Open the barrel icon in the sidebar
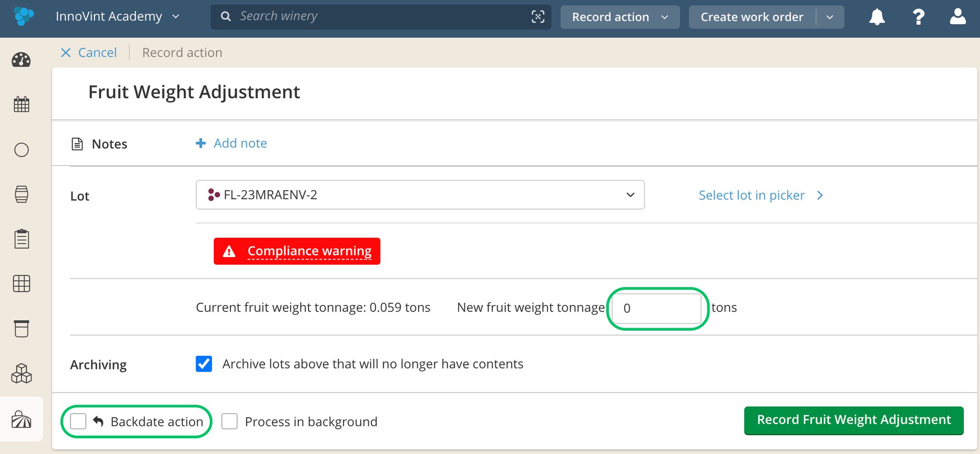 [21, 194]
